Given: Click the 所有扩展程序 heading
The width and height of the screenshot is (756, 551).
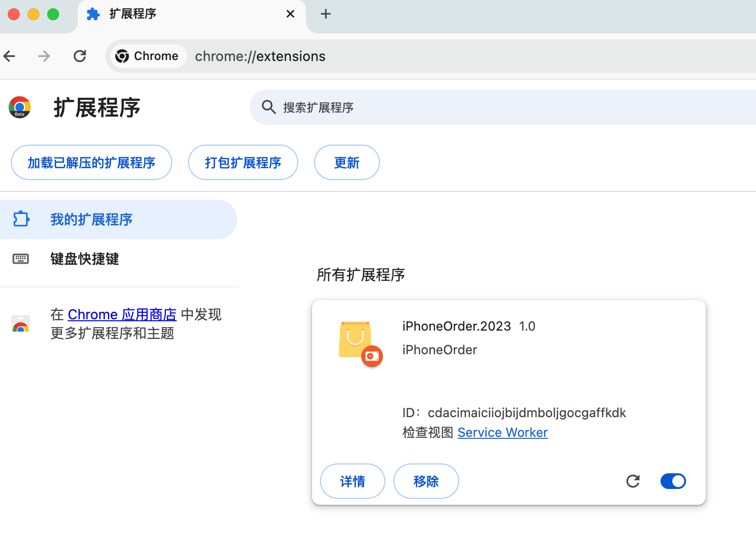Looking at the screenshot, I should tap(361, 275).
